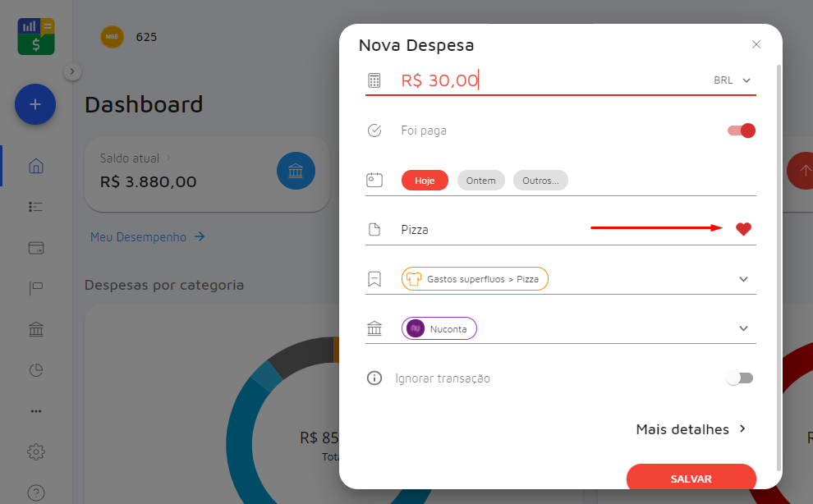
Task: Open the help question mark icon
Action: tap(36, 493)
